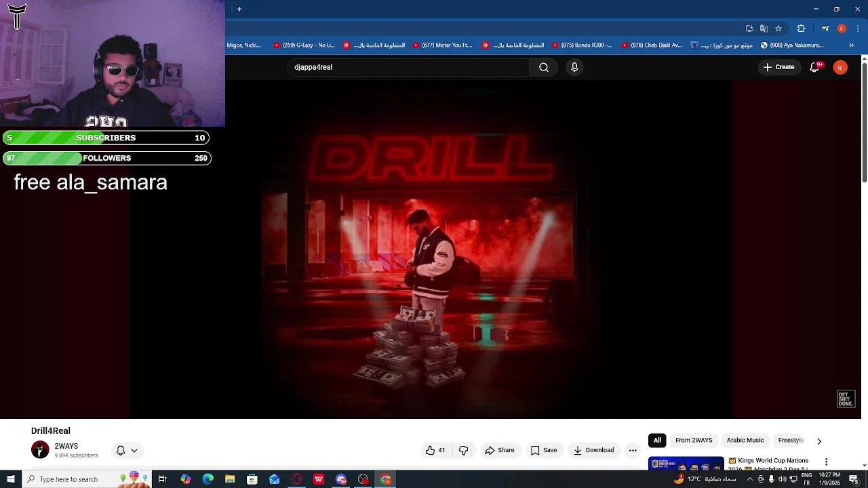Open Windows Start menu

tap(11, 479)
